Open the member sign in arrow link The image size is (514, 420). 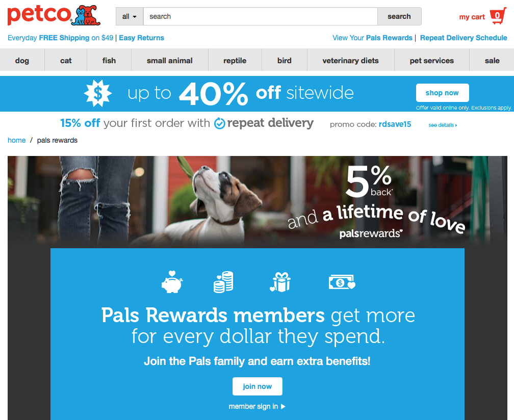[257, 406]
